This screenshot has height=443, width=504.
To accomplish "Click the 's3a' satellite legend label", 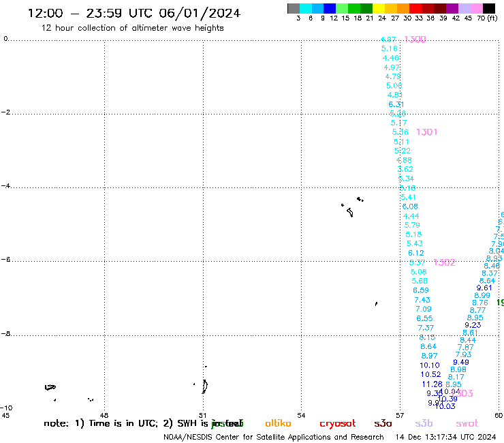I will pyautogui.click(x=383, y=423).
